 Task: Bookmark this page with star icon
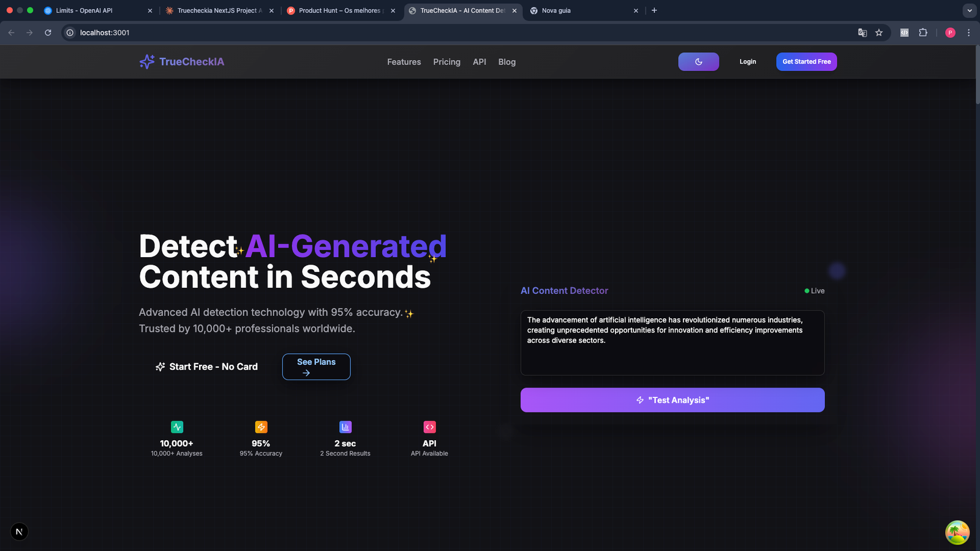click(x=879, y=32)
